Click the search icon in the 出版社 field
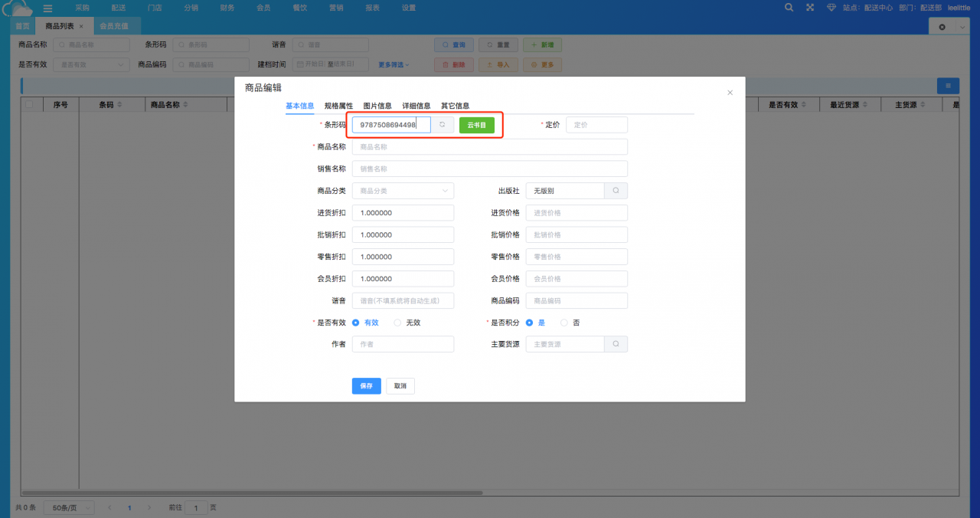 [x=616, y=191]
